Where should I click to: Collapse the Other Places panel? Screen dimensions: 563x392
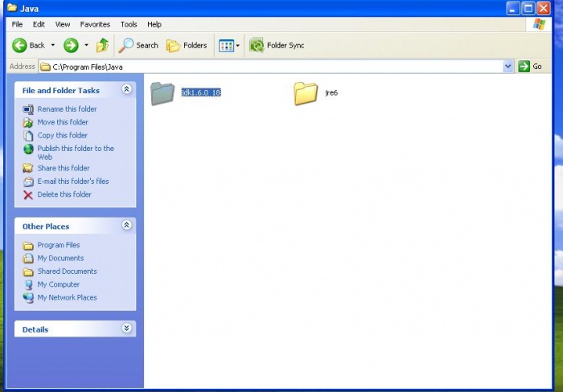click(x=126, y=225)
